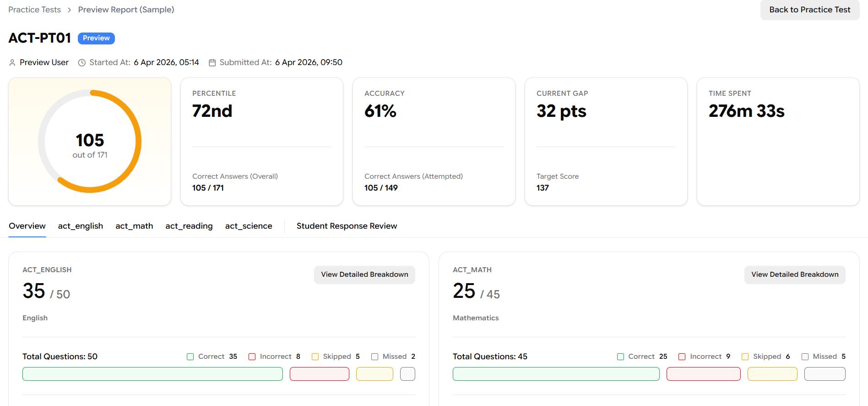Open Detailed Breakdown for ACT_ENGLISH
This screenshot has width=868, height=406.
click(364, 274)
